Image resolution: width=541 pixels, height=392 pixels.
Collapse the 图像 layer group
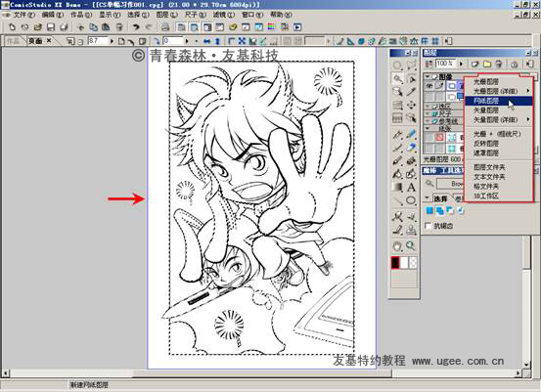[x=428, y=76]
